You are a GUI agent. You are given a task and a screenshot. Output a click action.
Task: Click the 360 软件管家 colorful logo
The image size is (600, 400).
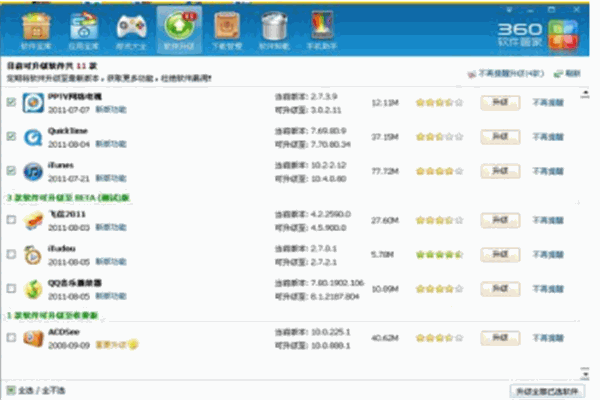(x=563, y=36)
